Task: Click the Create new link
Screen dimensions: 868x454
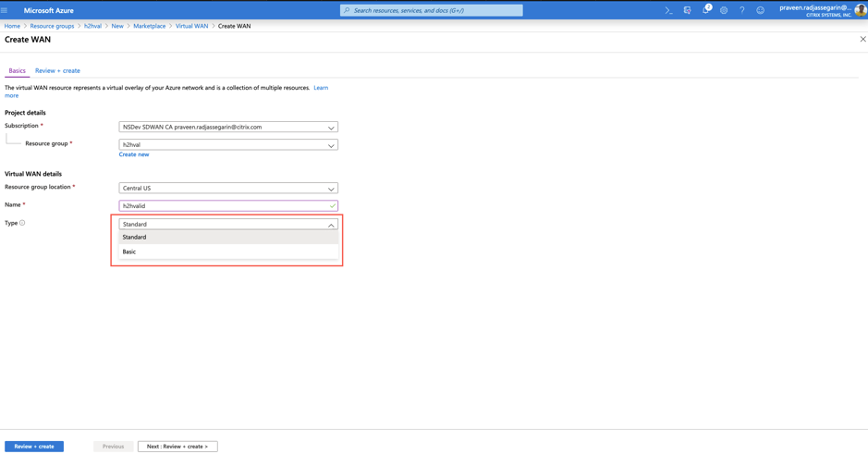Action: point(134,154)
